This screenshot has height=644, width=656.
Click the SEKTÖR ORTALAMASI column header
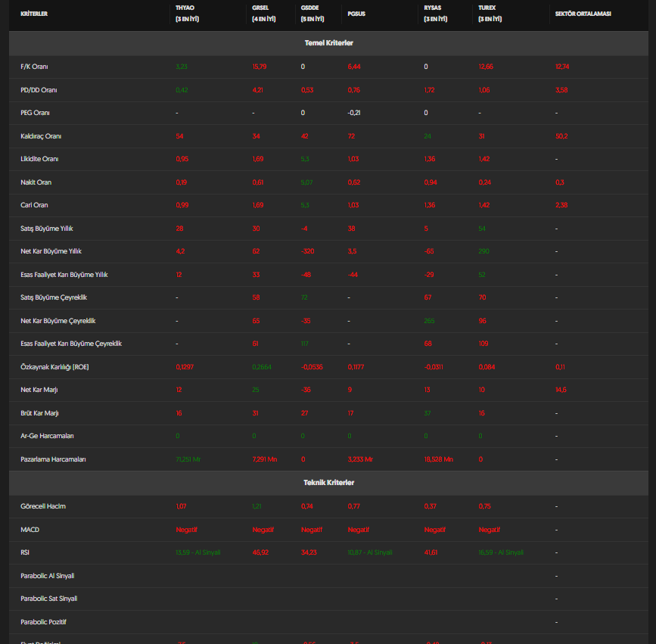(x=583, y=14)
